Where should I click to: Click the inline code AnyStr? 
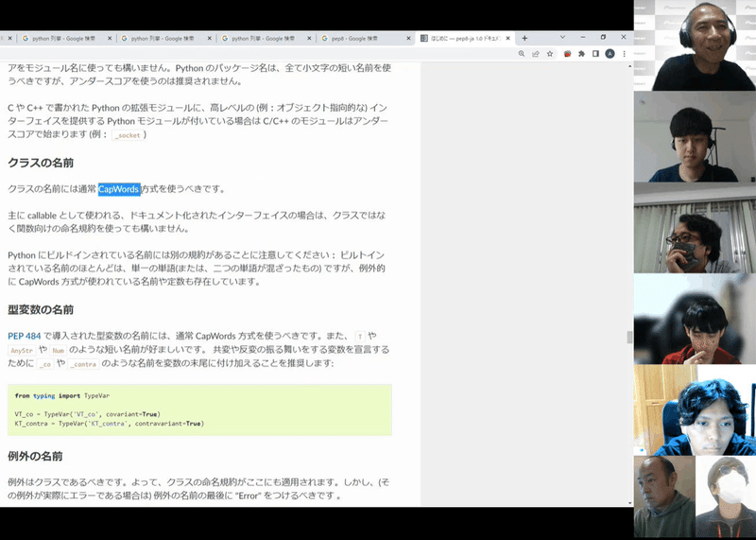[x=22, y=350]
